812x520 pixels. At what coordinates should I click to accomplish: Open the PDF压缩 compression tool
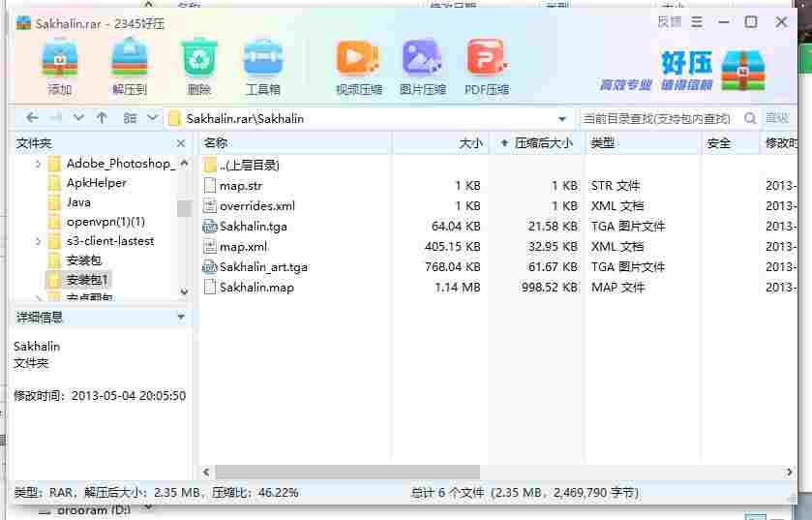[486, 68]
